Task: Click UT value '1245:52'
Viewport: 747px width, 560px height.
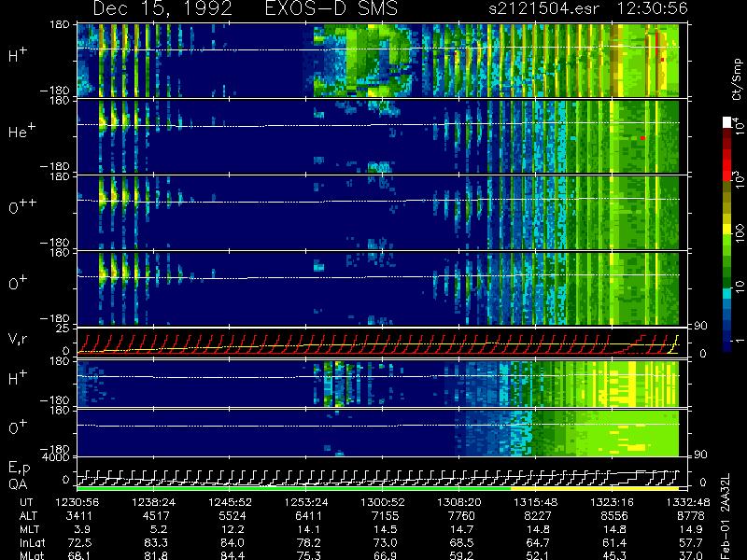Action: click(x=230, y=502)
